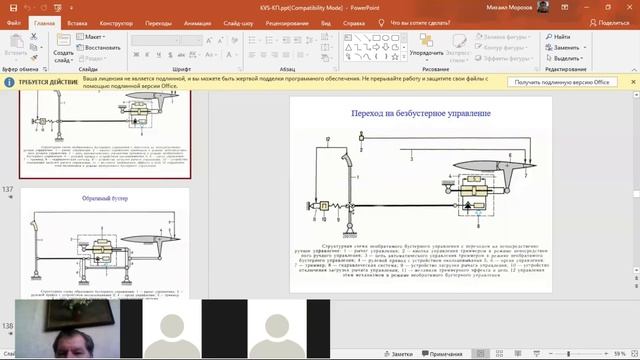Click zoom out minus button
Screen dimensions: 640x360
(x=551, y=353)
